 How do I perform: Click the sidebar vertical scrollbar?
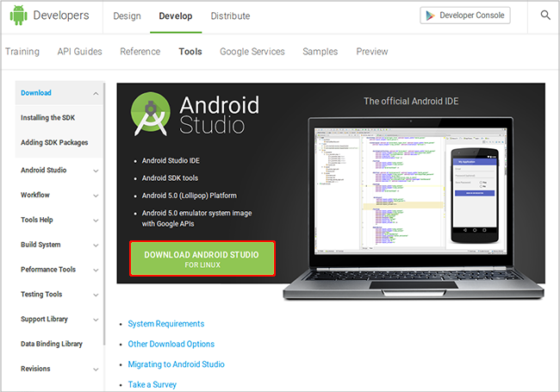[104, 214]
